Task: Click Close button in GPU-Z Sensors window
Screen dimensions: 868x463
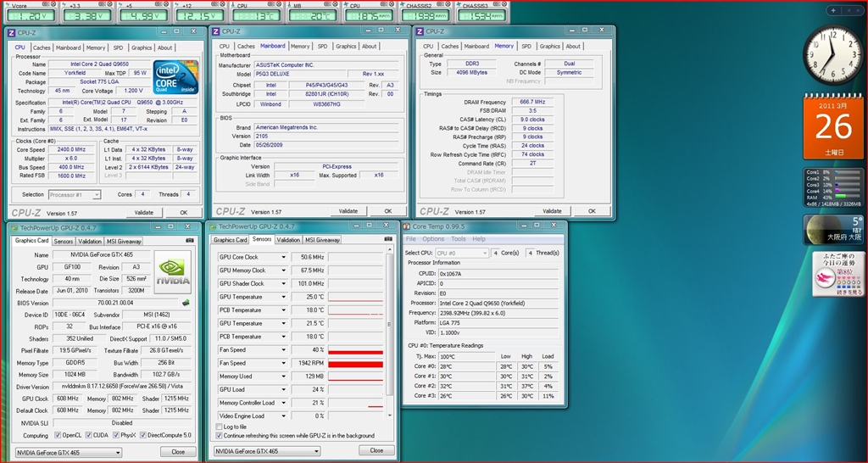Action: (x=376, y=450)
